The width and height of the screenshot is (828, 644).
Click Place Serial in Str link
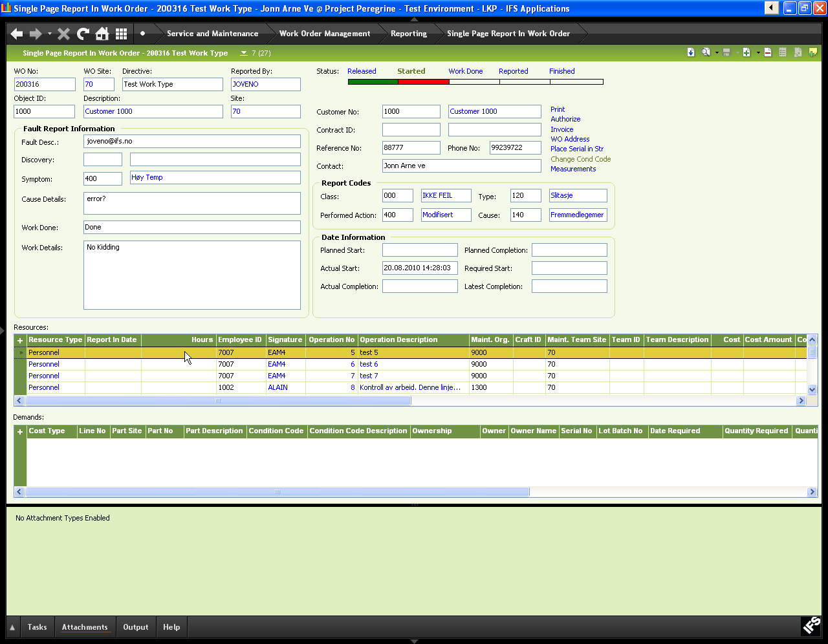click(577, 149)
